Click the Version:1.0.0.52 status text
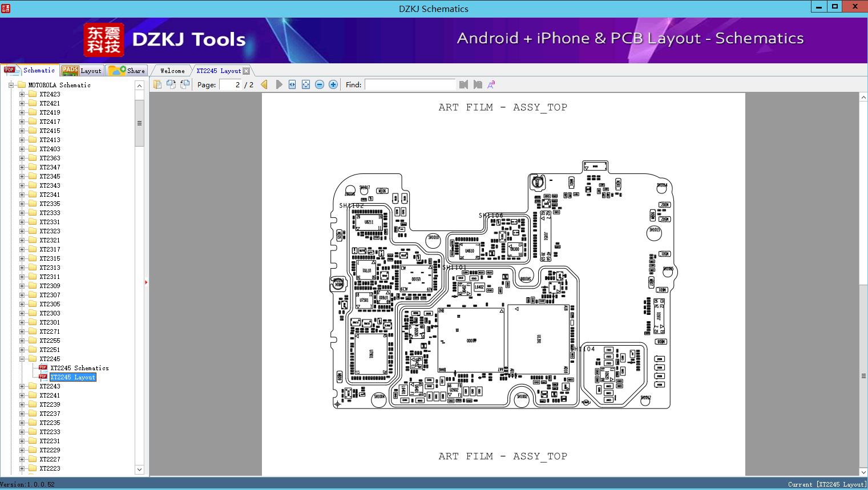Screen dimensions: 868x490 [x=27, y=484]
